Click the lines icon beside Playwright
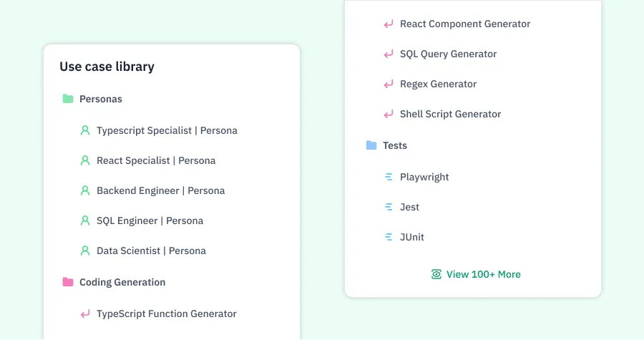The width and height of the screenshot is (644, 340). pyautogui.click(x=389, y=177)
